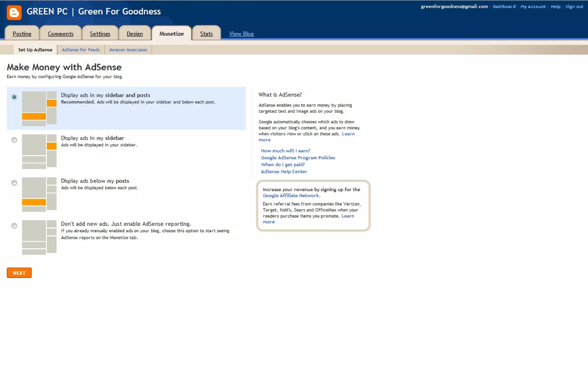The height and width of the screenshot is (368, 588).
Task: Open the Posting tab
Action: point(22,34)
